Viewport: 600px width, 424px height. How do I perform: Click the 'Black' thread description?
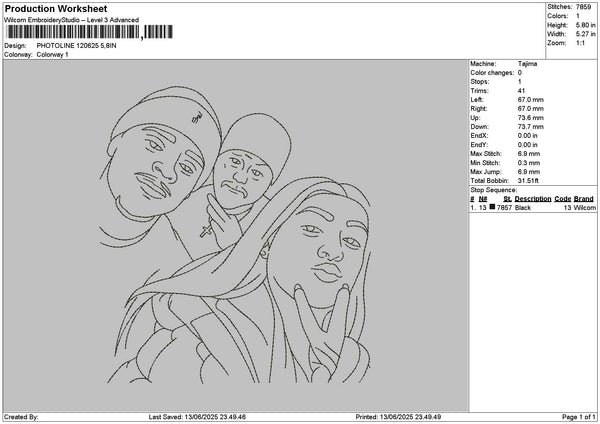523,208
